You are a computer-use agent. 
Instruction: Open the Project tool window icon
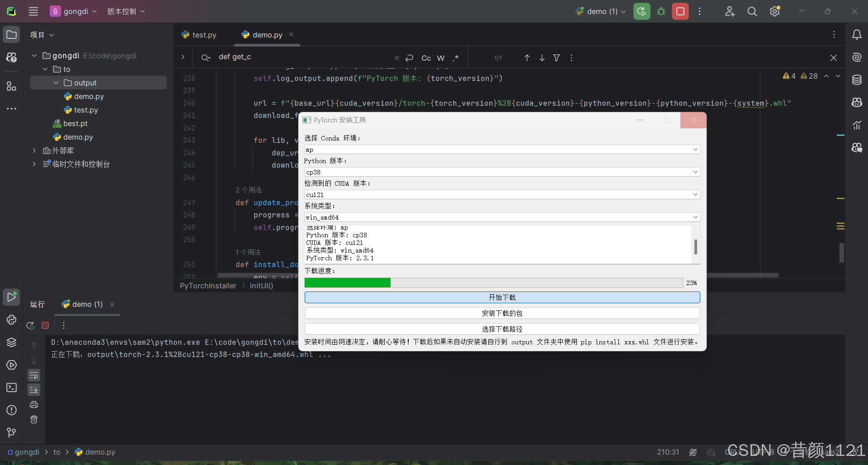pos(11,35)
